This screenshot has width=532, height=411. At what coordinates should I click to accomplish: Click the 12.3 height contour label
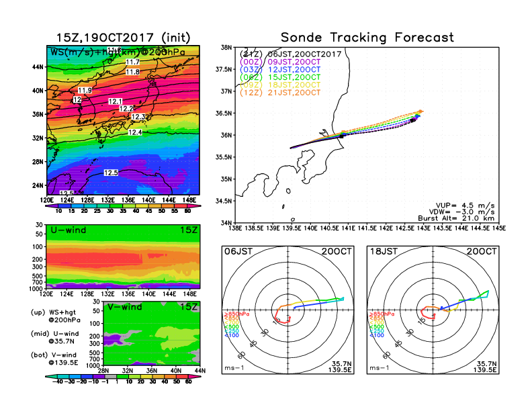pyautogui.click(x=138, y=117)
